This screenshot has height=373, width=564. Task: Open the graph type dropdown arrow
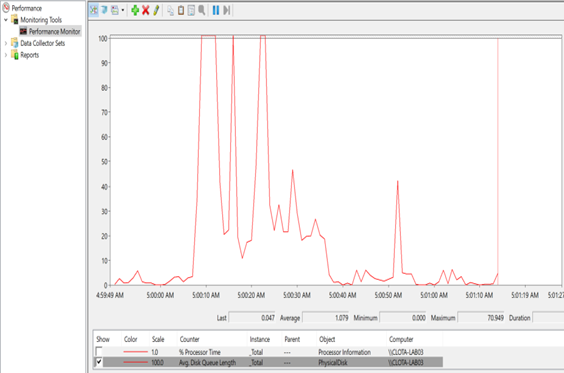pyautogui.click(x=123, y=10)
